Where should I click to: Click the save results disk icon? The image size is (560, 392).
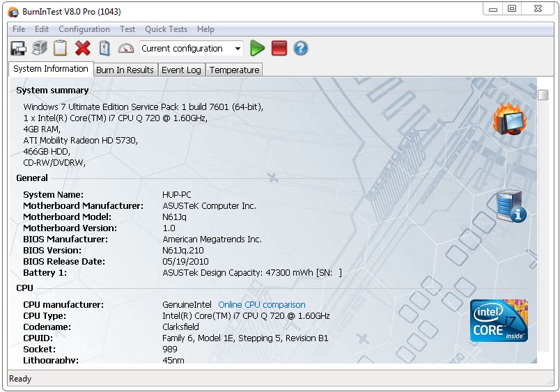click(x=18, y=48)
